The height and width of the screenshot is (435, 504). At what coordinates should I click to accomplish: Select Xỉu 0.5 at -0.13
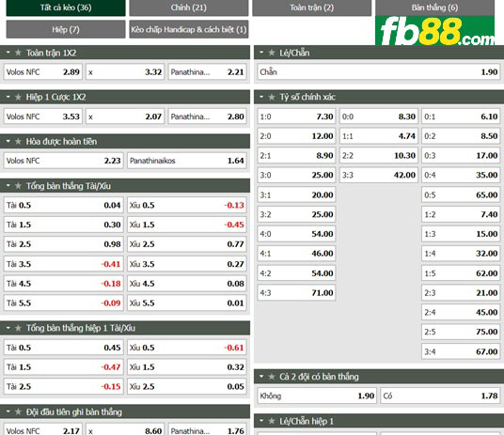coord(187,206)
